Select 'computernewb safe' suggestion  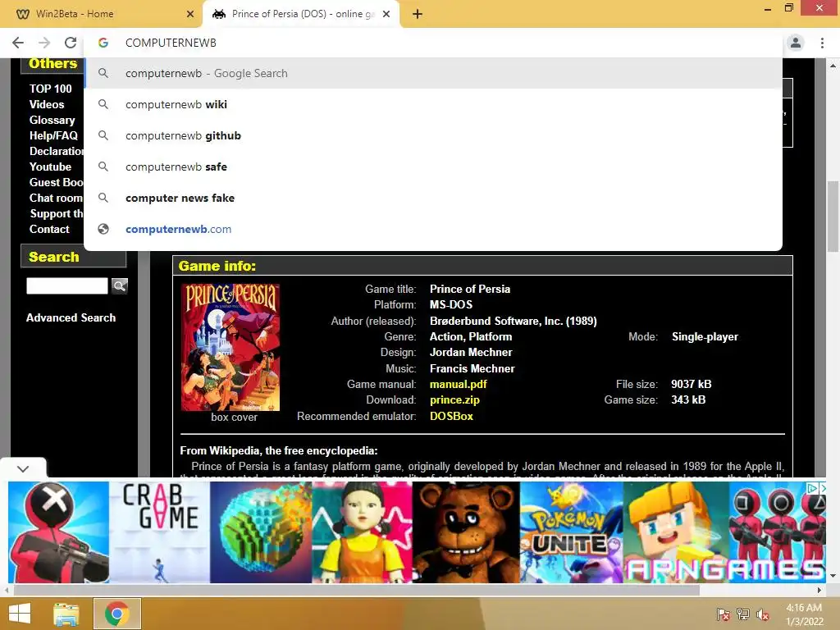click(x=433, y=167)
